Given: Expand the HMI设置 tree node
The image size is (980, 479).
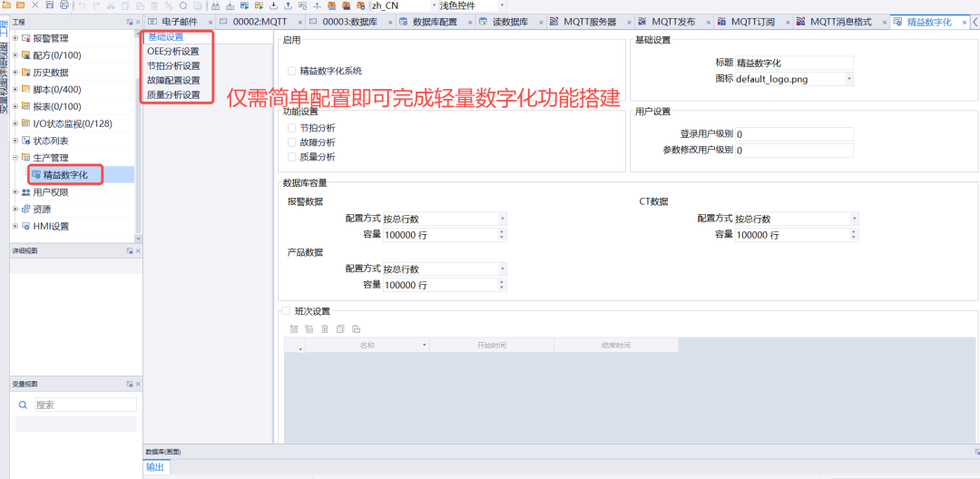Looking at the screenshot, I should click(x=15, y=226).
